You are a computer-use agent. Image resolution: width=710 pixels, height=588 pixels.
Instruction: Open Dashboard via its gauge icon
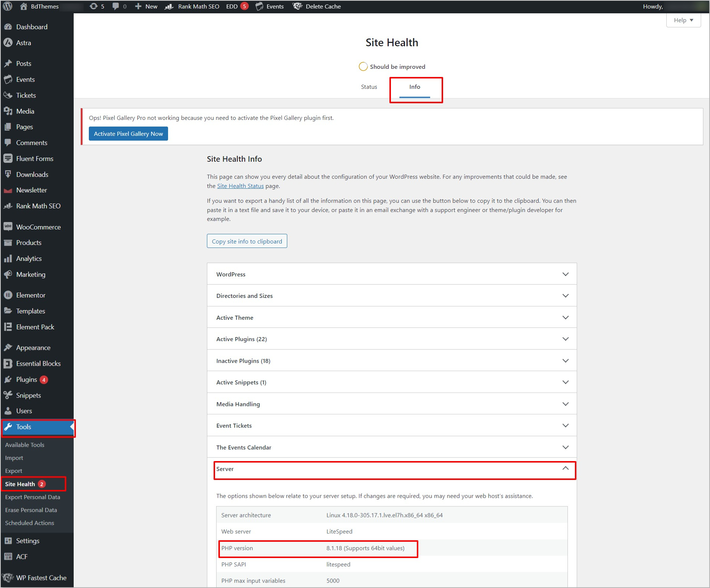pos(8,27)
